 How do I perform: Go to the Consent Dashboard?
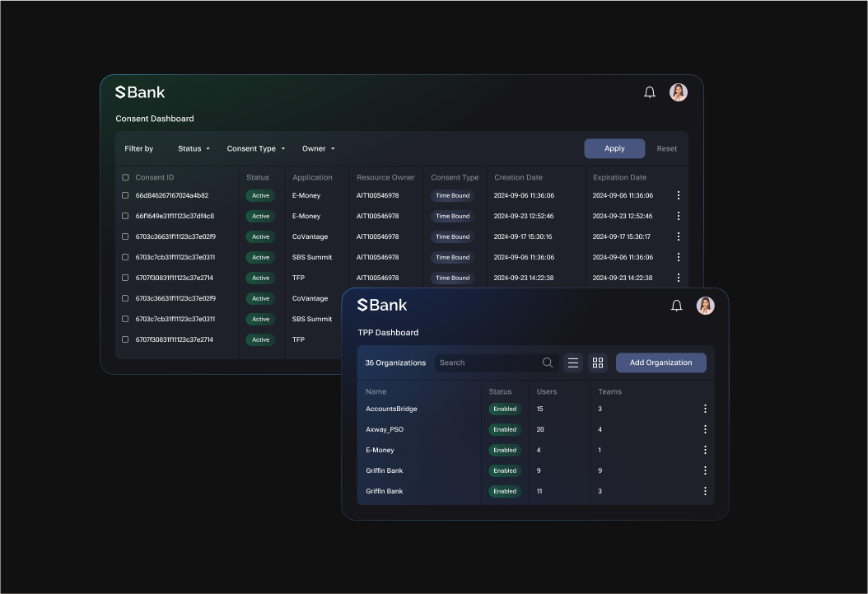coord(154,118)
